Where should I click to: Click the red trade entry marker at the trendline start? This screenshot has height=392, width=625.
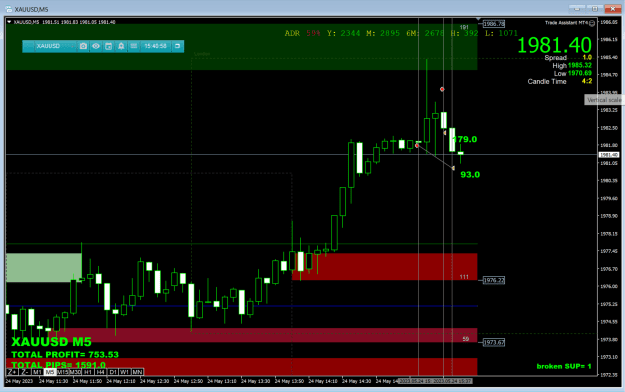pyautogui.click(x=417, y=146)
